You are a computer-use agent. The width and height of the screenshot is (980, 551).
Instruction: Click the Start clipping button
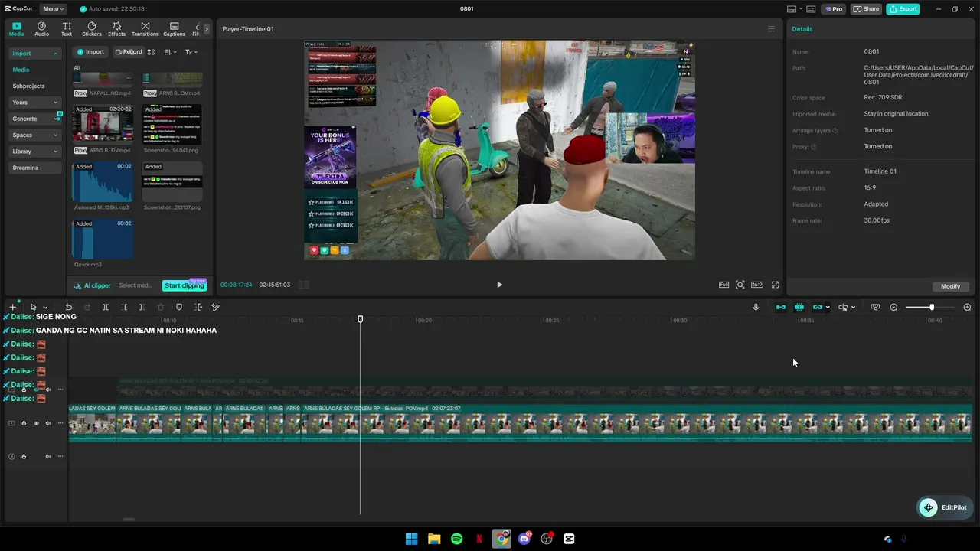(x=184, y=285)
